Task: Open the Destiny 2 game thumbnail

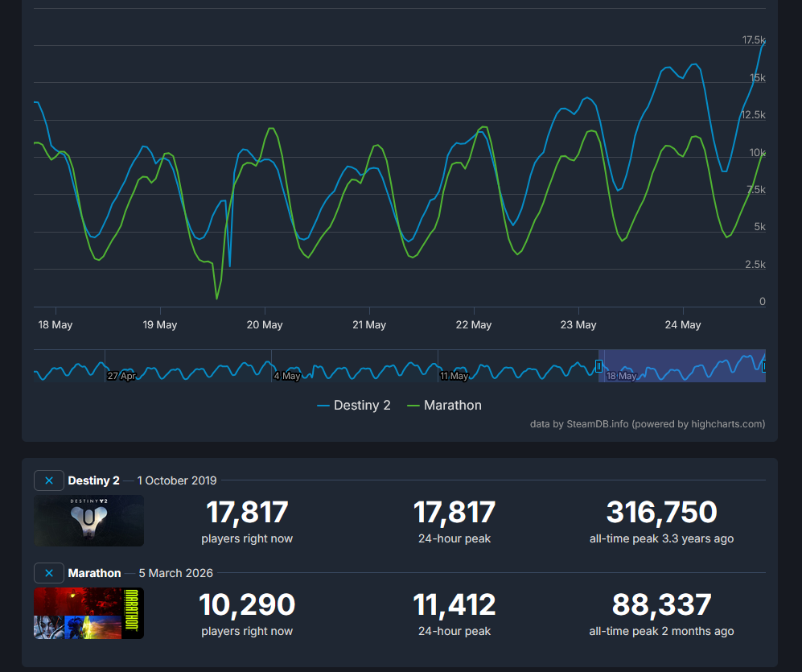Action: [89, 521]
